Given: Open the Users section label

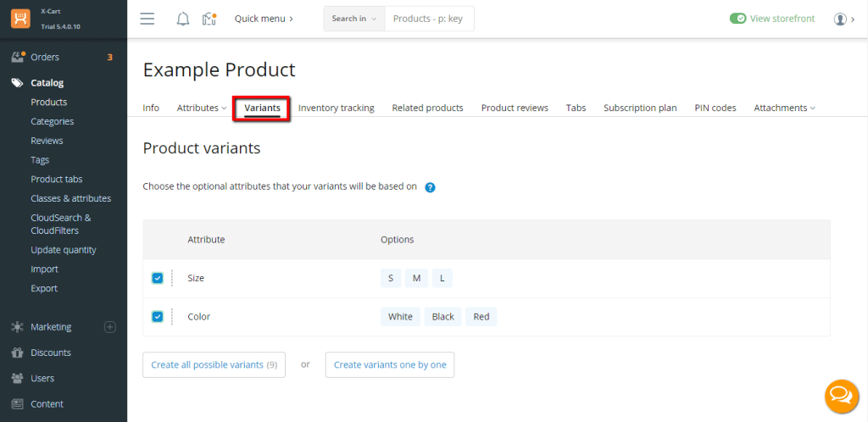Looking at the screenshot, I should 42,378.
